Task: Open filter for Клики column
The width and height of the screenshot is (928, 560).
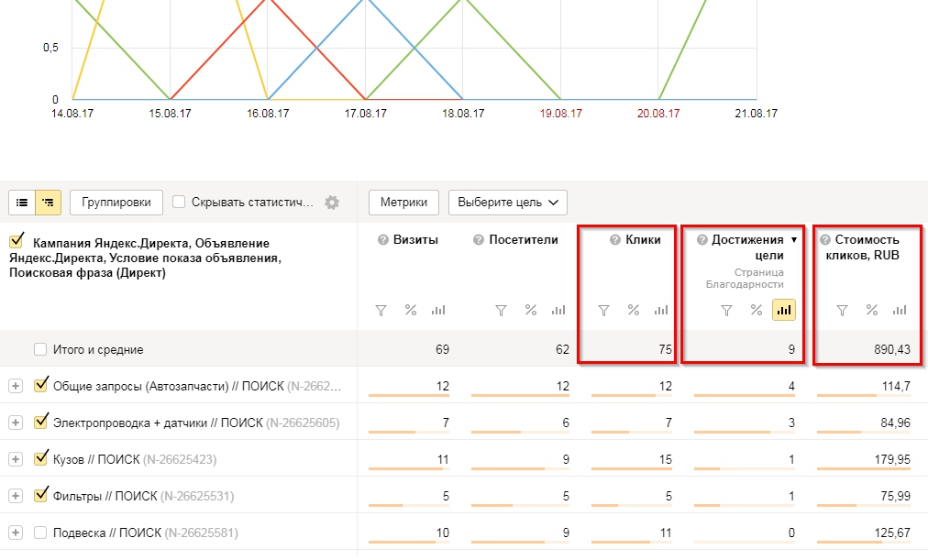Action: (x=603, y=311)
